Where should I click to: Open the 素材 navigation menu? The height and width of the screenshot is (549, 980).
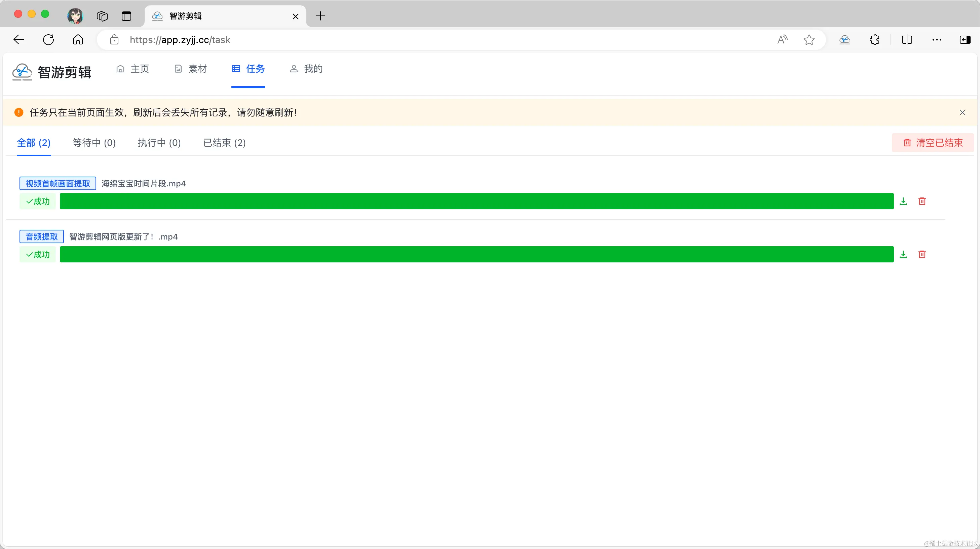pos(191,69)
